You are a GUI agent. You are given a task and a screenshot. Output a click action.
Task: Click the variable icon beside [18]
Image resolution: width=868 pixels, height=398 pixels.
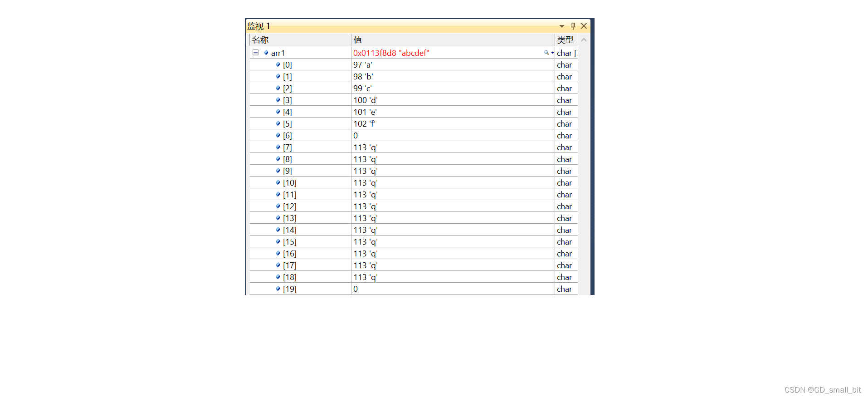(278, 277)
